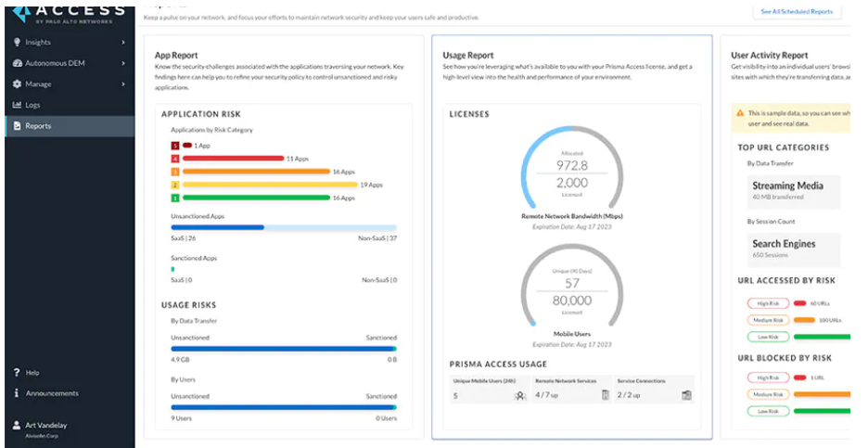Click the Logs chart icon

18,105
